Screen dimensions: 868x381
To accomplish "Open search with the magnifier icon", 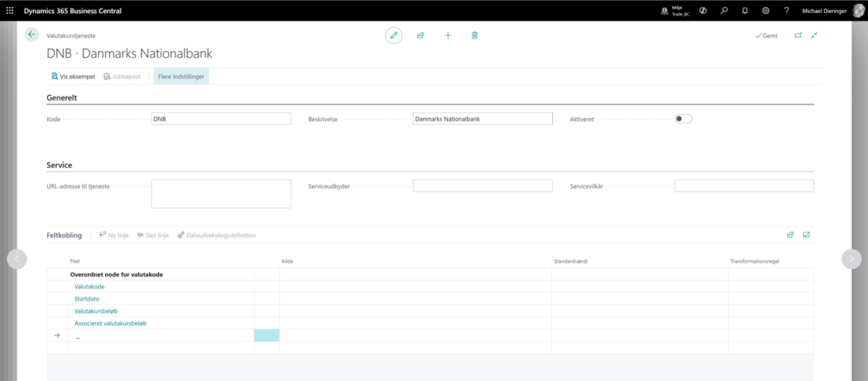I will click(x=724, y=11).
